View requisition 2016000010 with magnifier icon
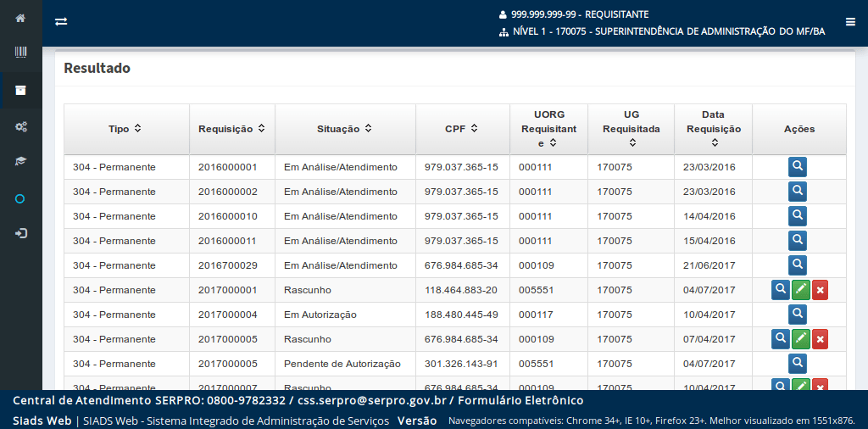This screenshot has height=429, width=868. coord(797,216)
